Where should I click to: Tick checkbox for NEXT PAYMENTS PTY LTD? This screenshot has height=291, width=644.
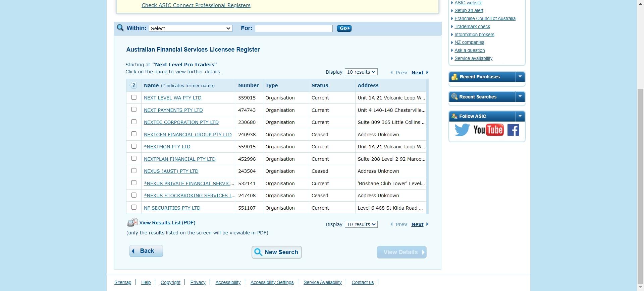point(134,110)
